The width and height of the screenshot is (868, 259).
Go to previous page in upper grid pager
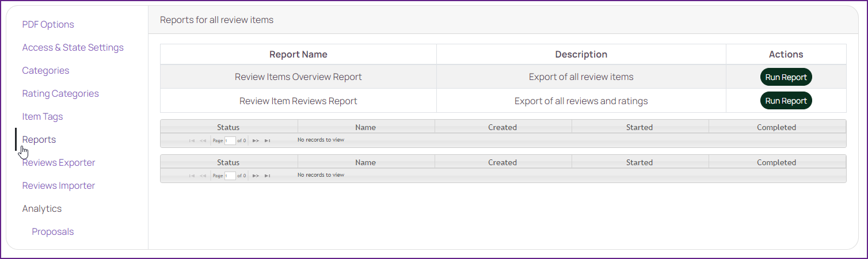click(x=203, y=140)
